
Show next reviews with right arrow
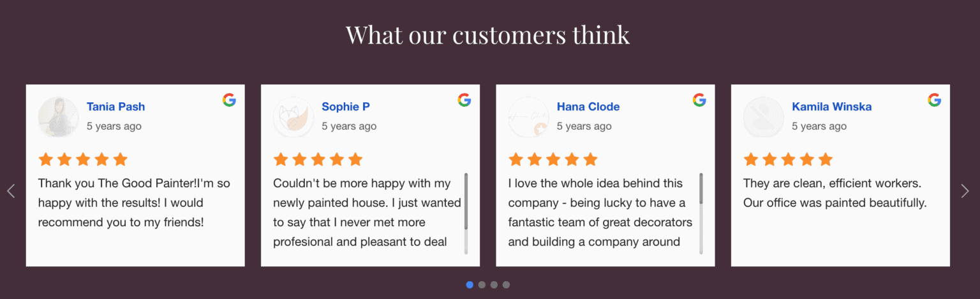[965, 191]
